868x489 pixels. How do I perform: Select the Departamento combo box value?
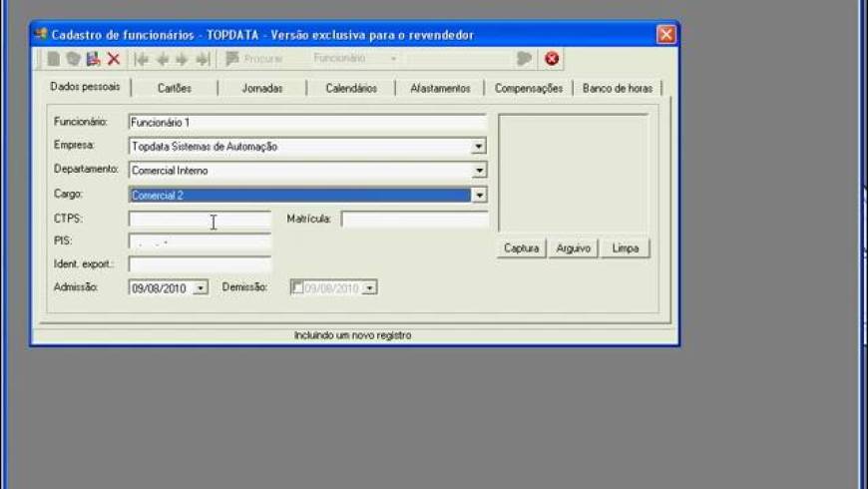point(300,171)
